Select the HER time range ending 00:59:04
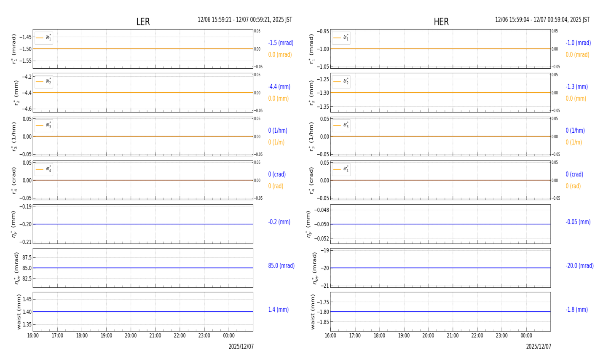The width and height of the screenshot is (595, 364). [542, 20]
